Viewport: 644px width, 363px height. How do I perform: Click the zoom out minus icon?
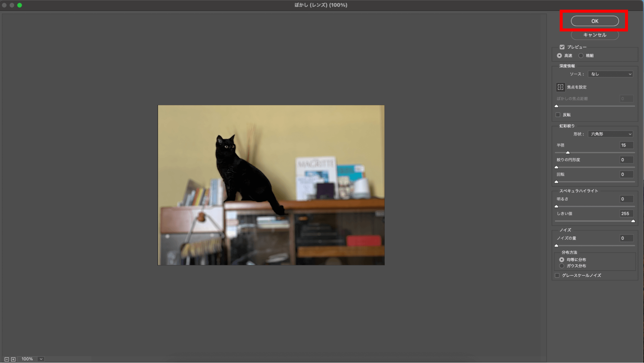click(x=6, y=359)
